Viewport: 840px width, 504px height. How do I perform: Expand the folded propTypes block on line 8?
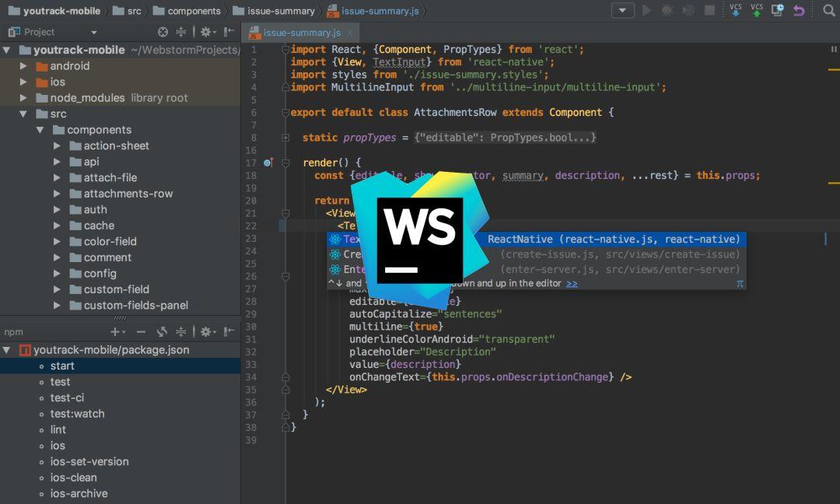tap(285, 138)
